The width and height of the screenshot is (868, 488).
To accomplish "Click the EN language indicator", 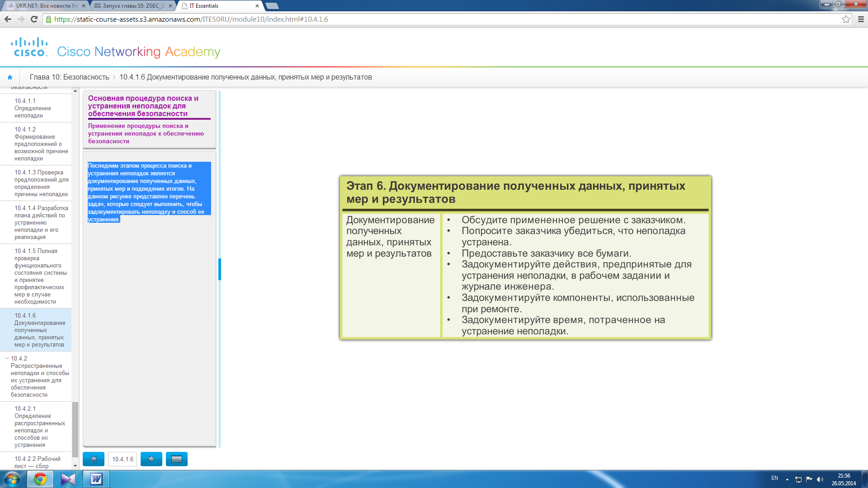I will (774, 478).
